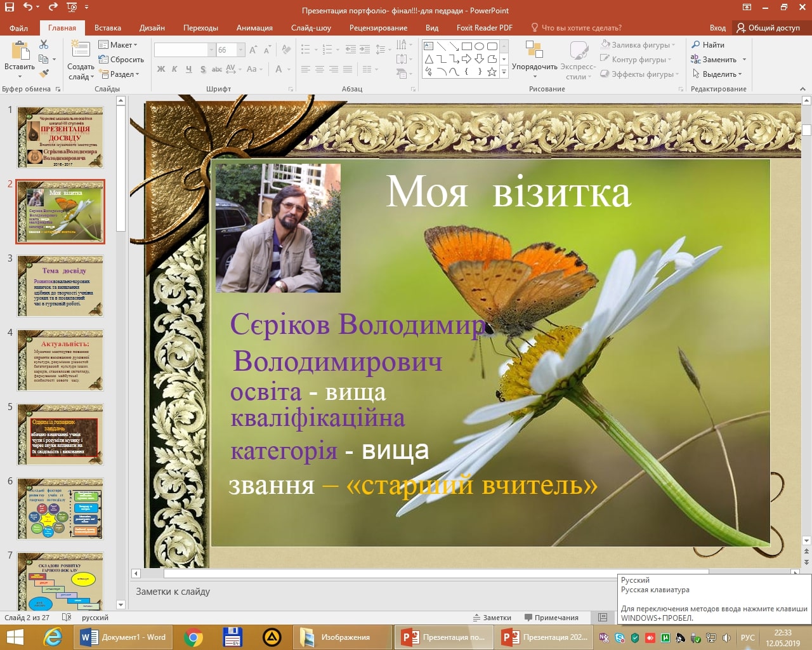
Task: Click the Общий доступ share button
Action: 768,28
